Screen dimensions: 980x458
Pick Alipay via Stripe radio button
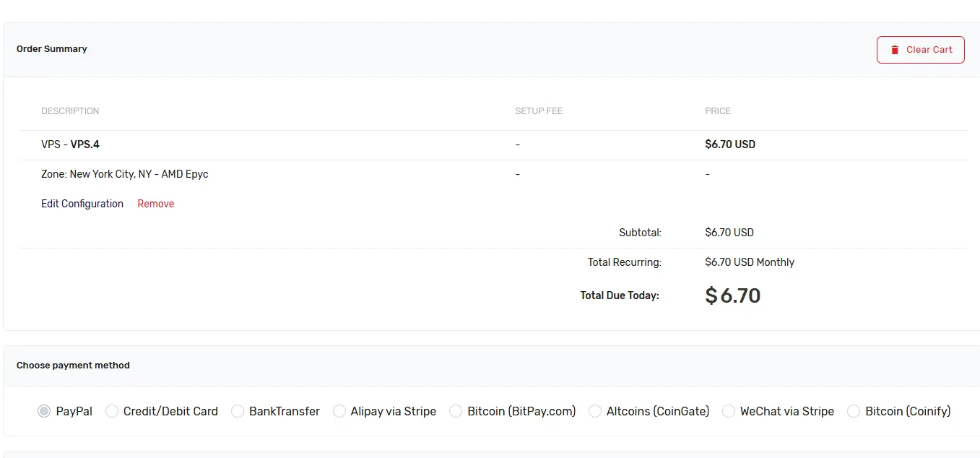pyautogui.click(x=339, y=411)
